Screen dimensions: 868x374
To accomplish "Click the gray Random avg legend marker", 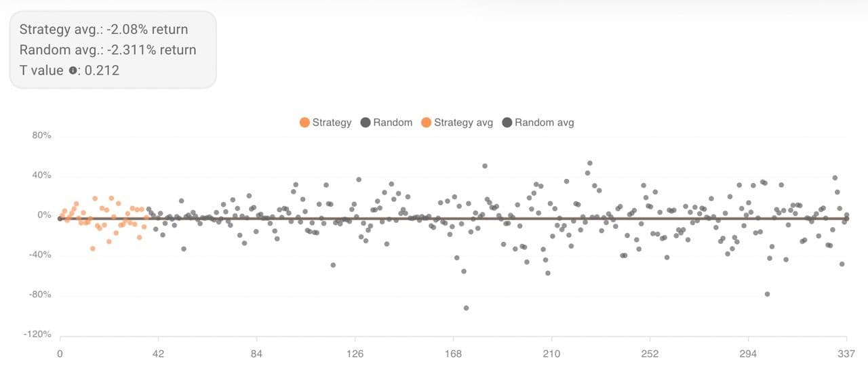I will click(507, 123).
